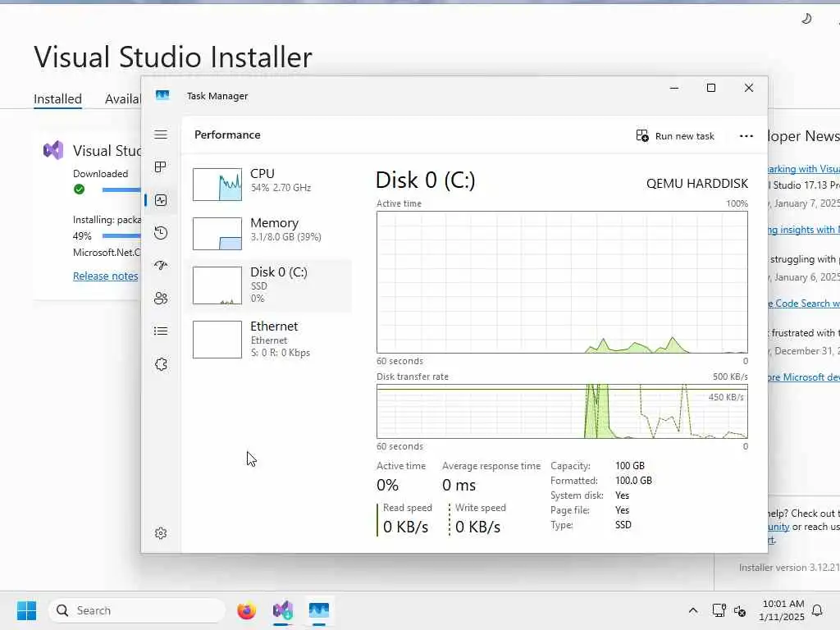The image size is (840, 630).
Task: Open Task Manager settings gear
Action: [x=161, y=533]
